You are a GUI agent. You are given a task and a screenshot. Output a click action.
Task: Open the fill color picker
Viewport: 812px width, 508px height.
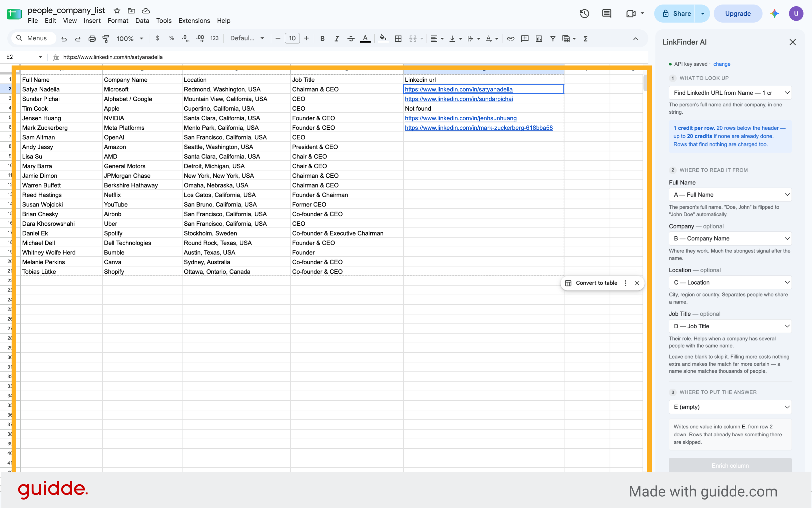point(383,38)
